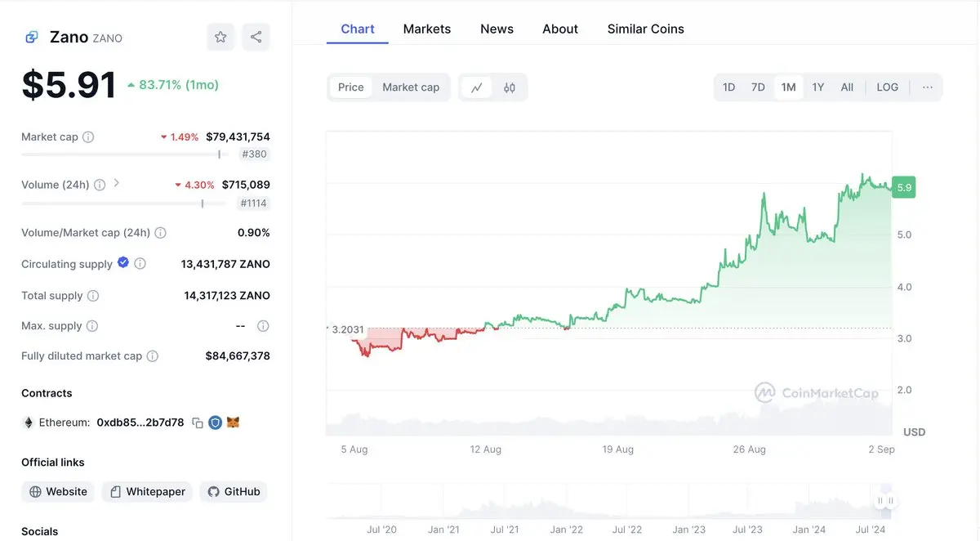Click the 14,317,123 ZANO total supply value
The image size is (980, 541).
[x=227, y=296]
